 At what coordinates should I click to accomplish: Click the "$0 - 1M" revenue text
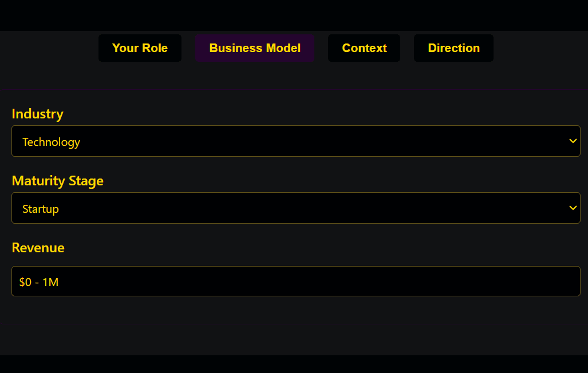(39, 282)
